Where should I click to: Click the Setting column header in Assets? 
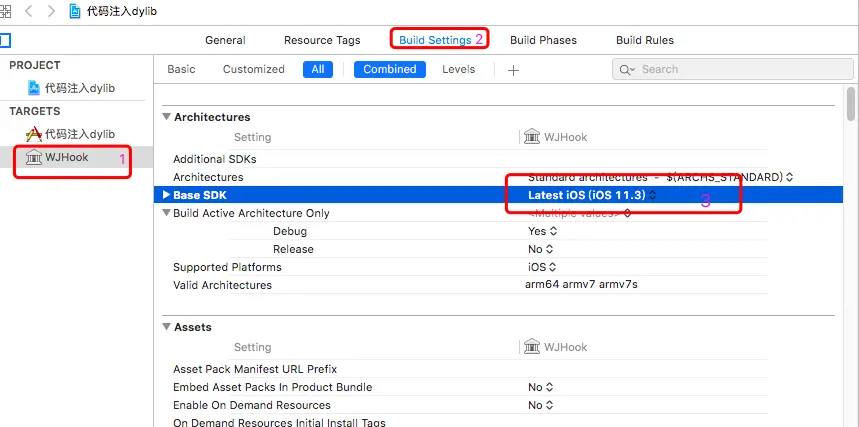[253, 347]
